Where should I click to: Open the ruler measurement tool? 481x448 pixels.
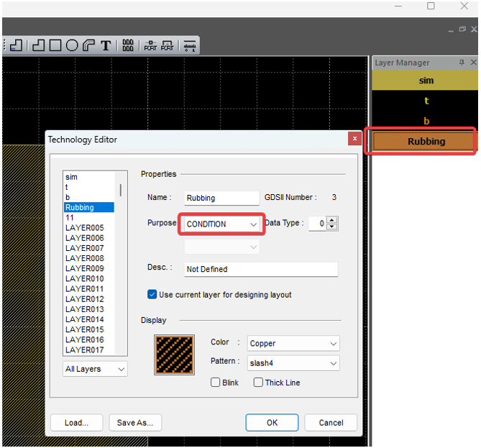tap(189, 45)
